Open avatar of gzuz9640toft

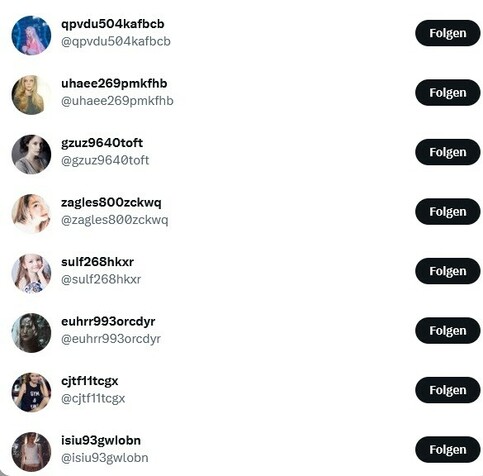(x=31, y=154)
